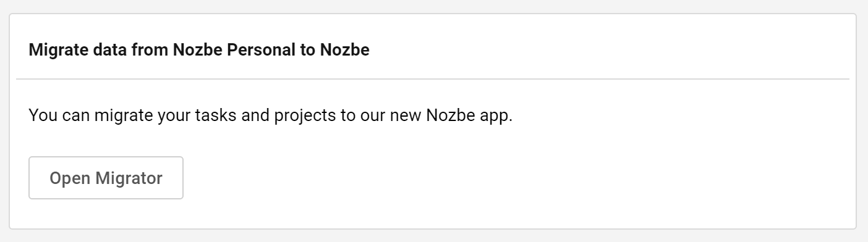Click the word "Open" on the button
Viewport: 868px width, 242px height.
[x=70, y=179]
